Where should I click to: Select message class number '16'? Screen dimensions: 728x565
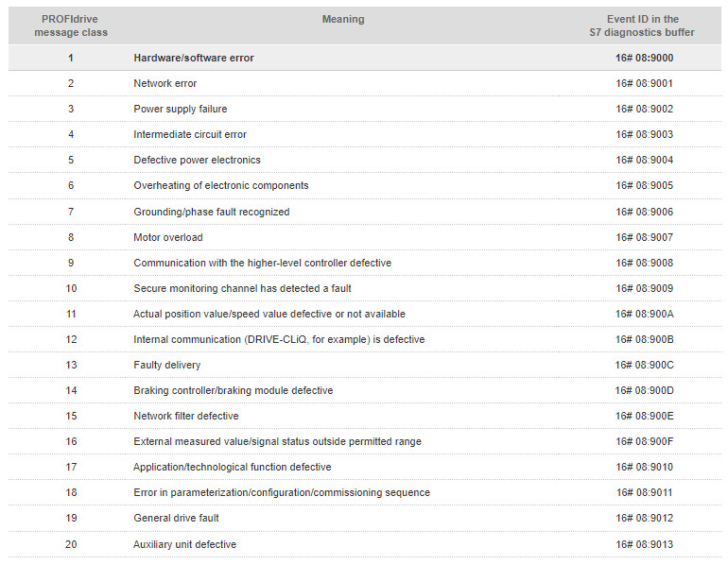[71, 441]
